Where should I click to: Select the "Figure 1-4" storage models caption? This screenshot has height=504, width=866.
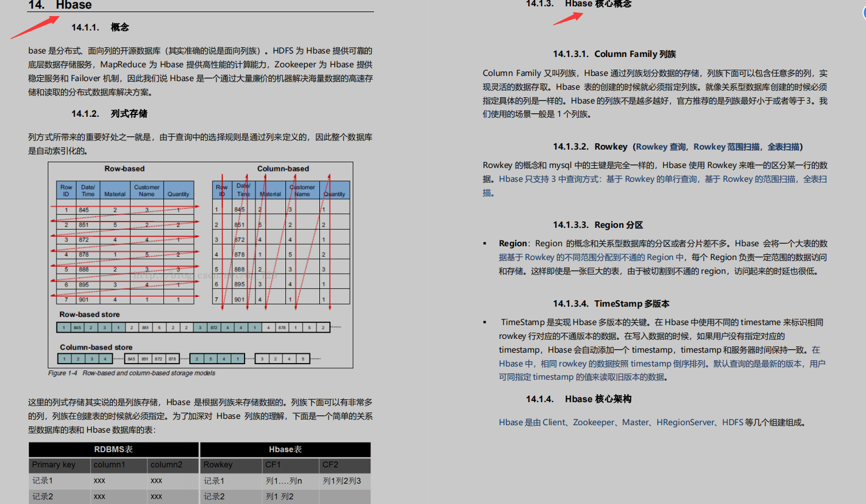(132, 373)
